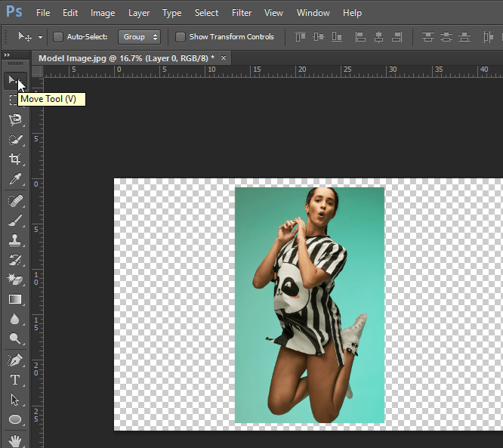Choose the Brush tool

14,221
